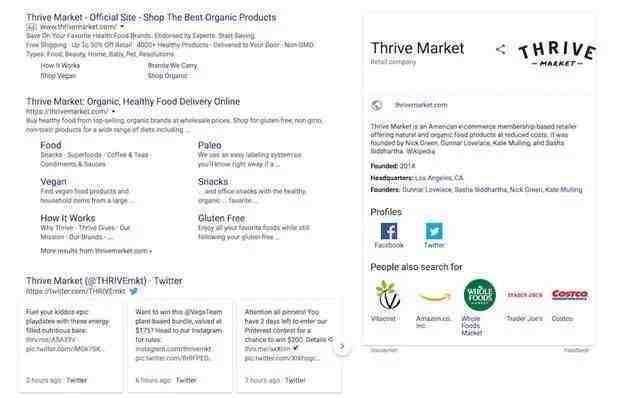618x398 pixels.
Task: Select the Trader Joe's logo
Action: [525, 295]
